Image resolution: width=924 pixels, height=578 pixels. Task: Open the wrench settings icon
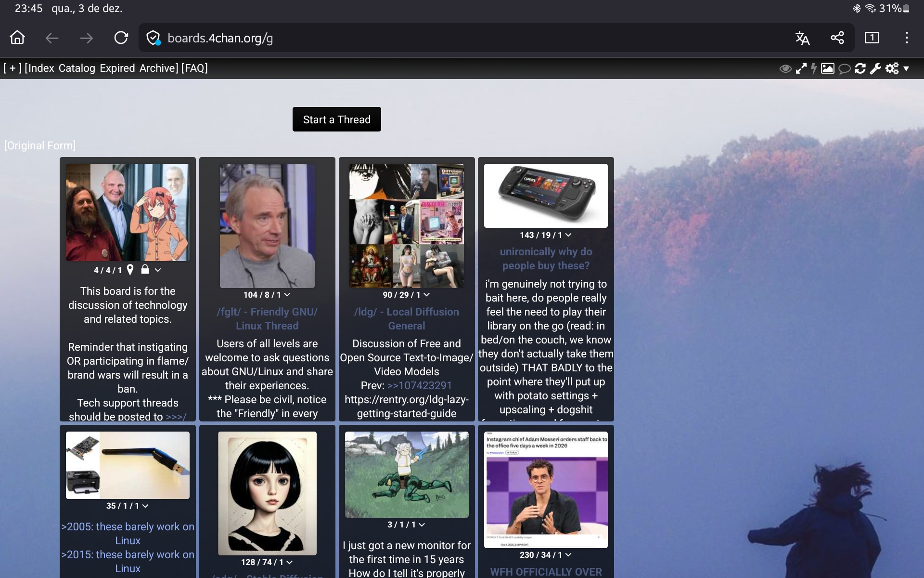[x=875, y=68]
